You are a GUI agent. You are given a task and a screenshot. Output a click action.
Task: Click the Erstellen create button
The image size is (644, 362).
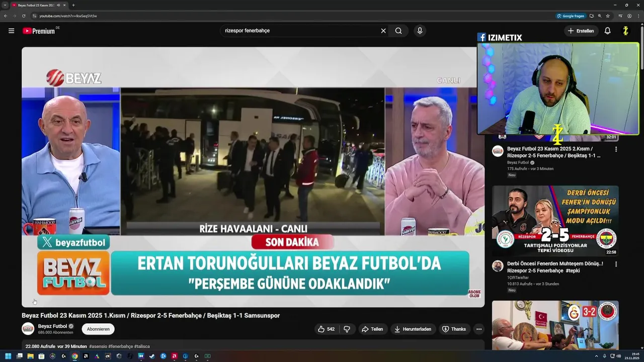[x=581, y=31]
